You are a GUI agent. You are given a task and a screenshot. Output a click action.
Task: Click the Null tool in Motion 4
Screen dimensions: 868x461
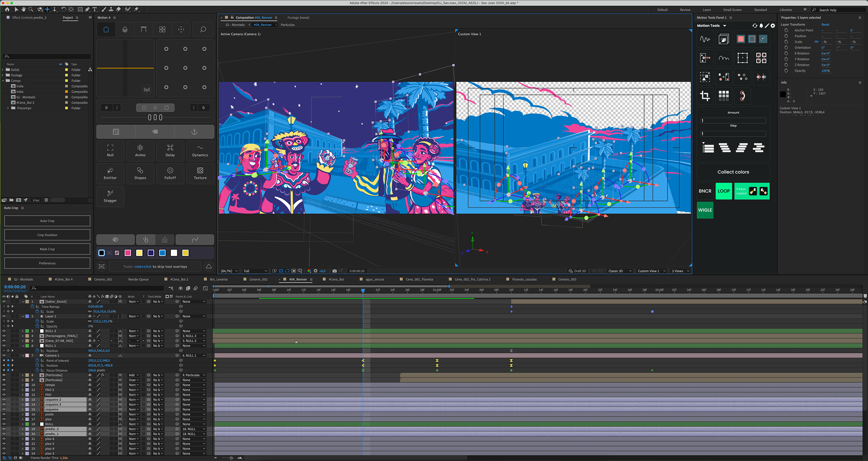(110, 151)
